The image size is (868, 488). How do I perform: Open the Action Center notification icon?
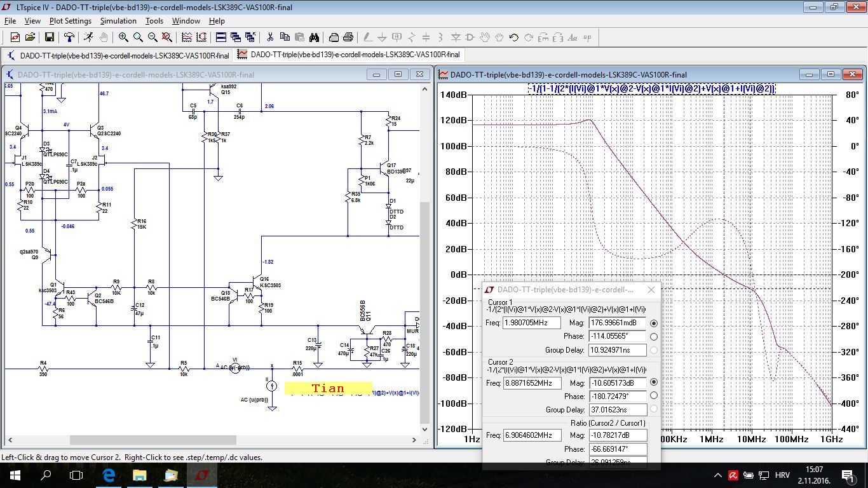pos(848,475)
